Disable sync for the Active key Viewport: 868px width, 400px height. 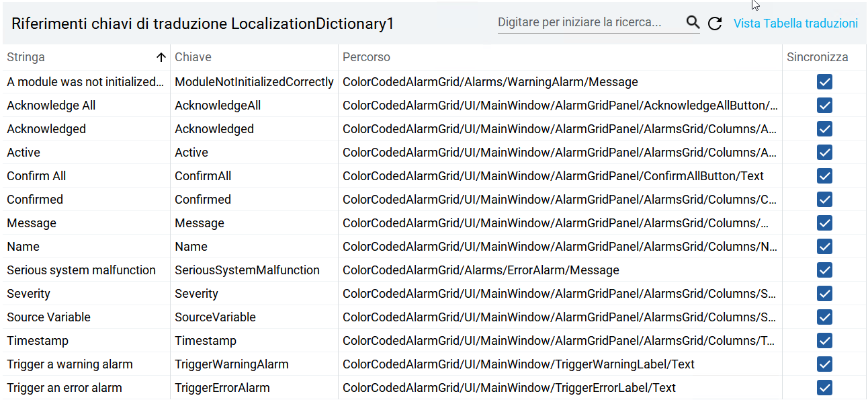[x=824, y=152]
